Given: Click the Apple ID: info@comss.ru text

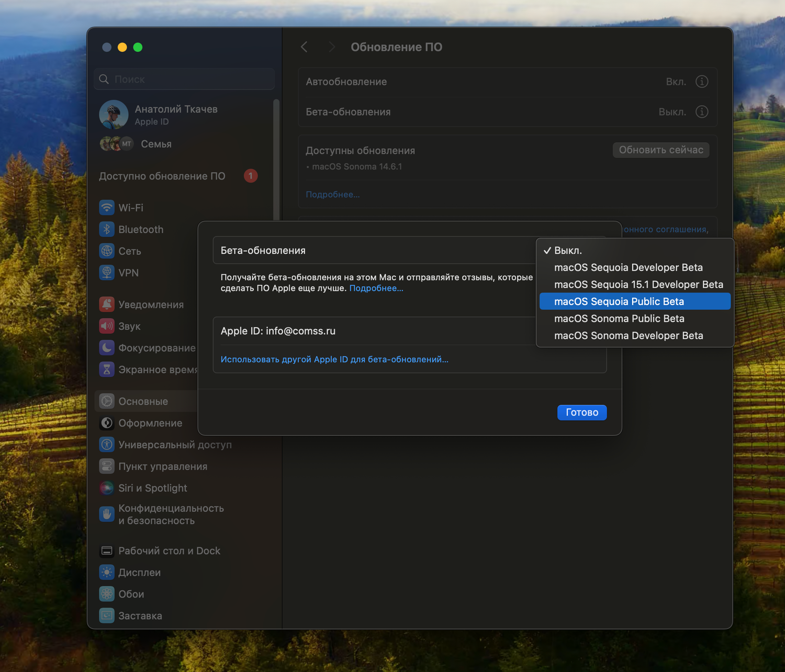Looking at the screenshot, I should coord(278,331).
